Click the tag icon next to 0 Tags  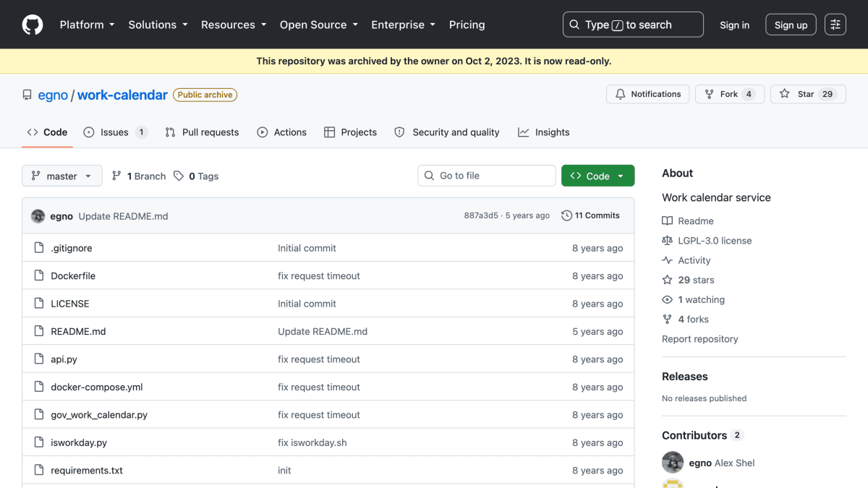179,176
